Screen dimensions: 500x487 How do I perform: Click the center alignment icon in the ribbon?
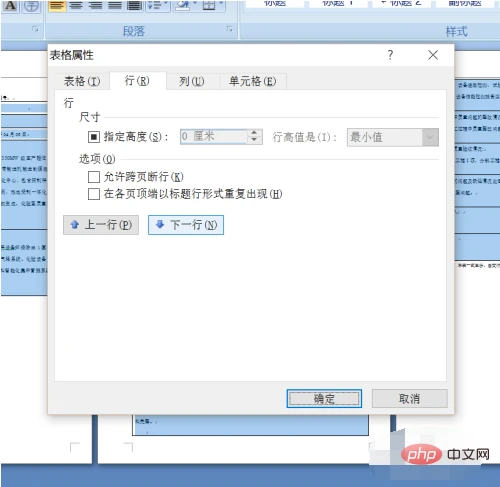(76, 6)
